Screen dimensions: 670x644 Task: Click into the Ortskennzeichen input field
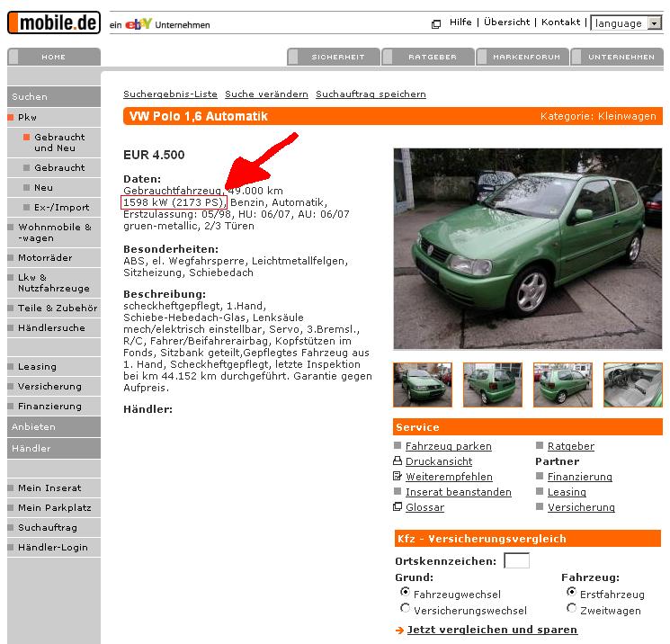[516, 560]
